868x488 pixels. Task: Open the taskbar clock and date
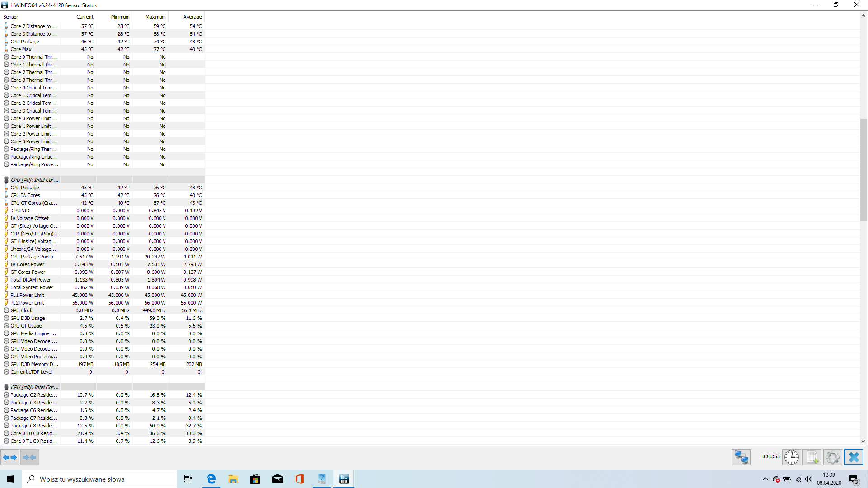[829, 479]
